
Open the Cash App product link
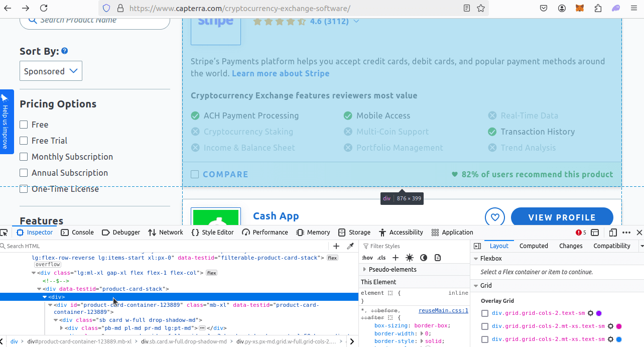[x=276, y=216]
